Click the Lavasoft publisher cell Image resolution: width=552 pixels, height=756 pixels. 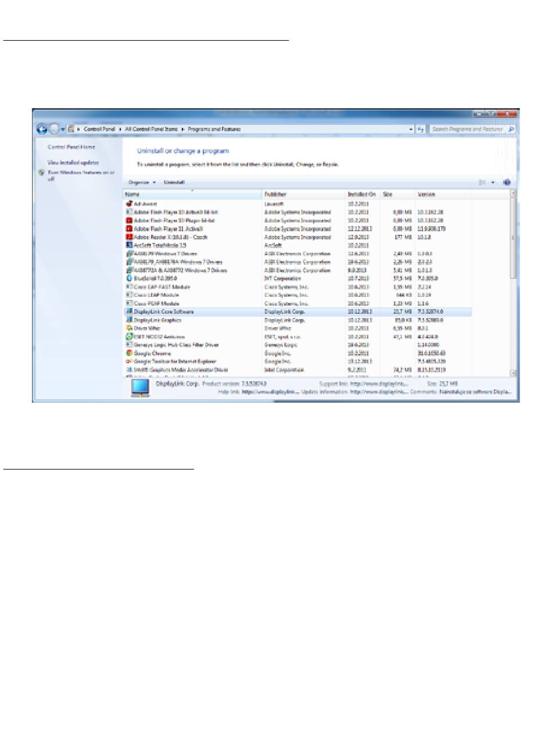pyautogui.click(x=273, y=204)
